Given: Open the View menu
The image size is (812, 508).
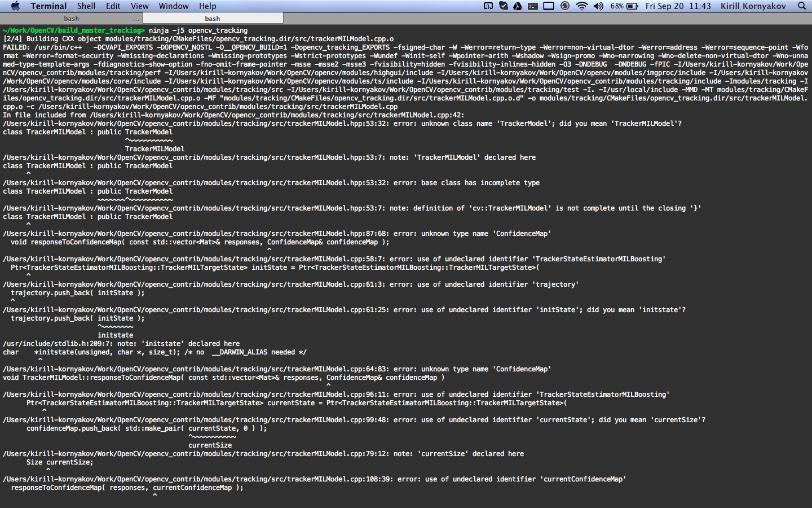Looking at the screenshot, I should click(140, 6).
